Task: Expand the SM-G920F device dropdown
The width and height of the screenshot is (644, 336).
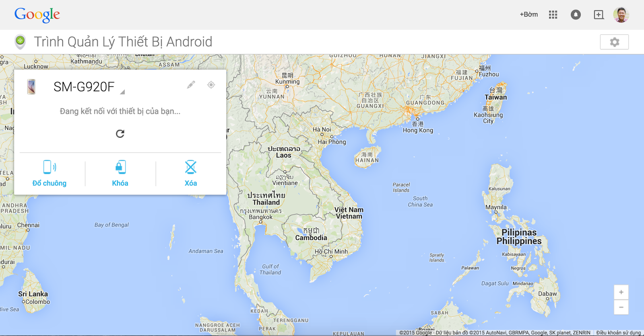Action: tap(122, 92)
